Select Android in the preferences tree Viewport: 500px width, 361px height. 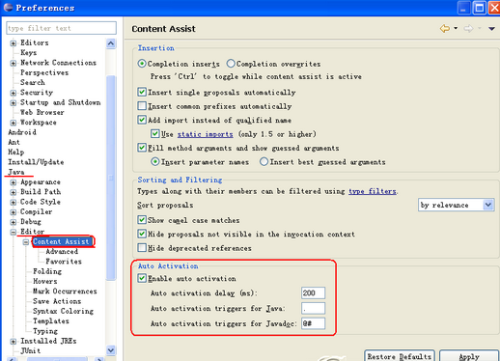click(22, 132)
